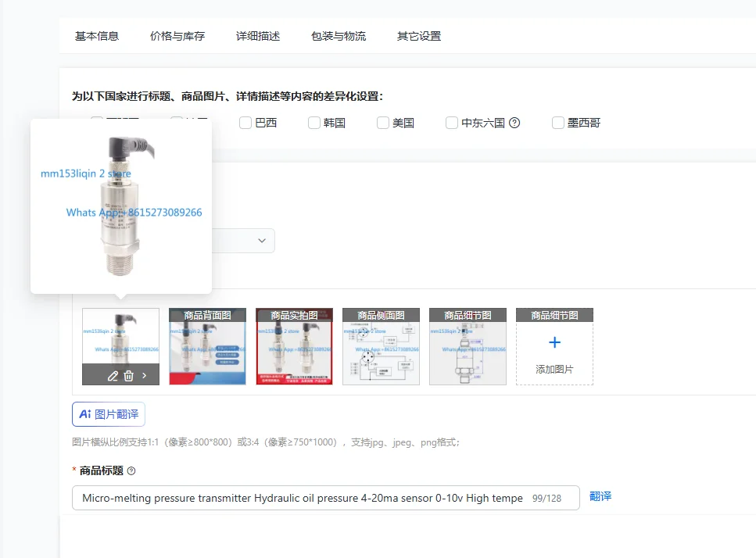Delete the first product image with trash icon

point(129,376)
